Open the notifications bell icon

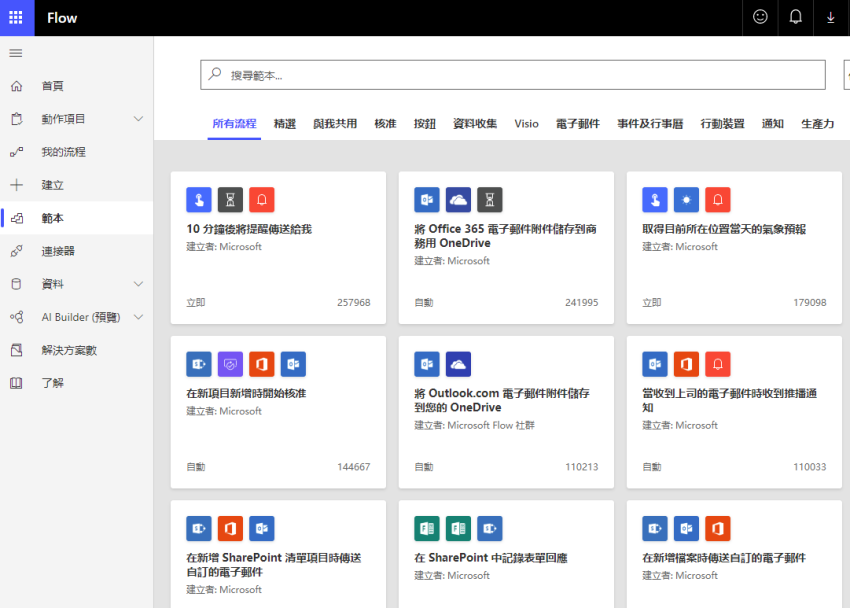pyautogui.click(x=795, y=17)
